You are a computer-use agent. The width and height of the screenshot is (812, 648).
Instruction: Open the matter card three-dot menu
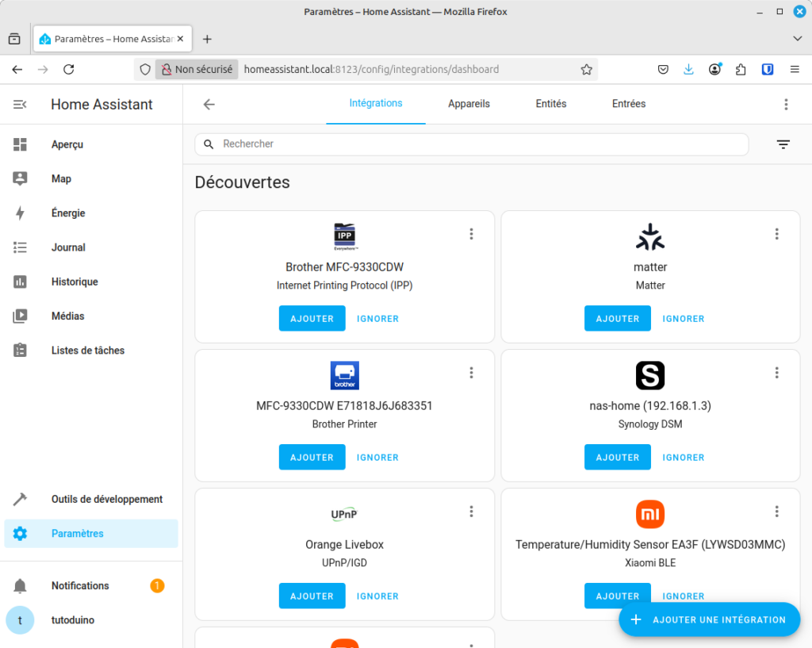point(776,234)
